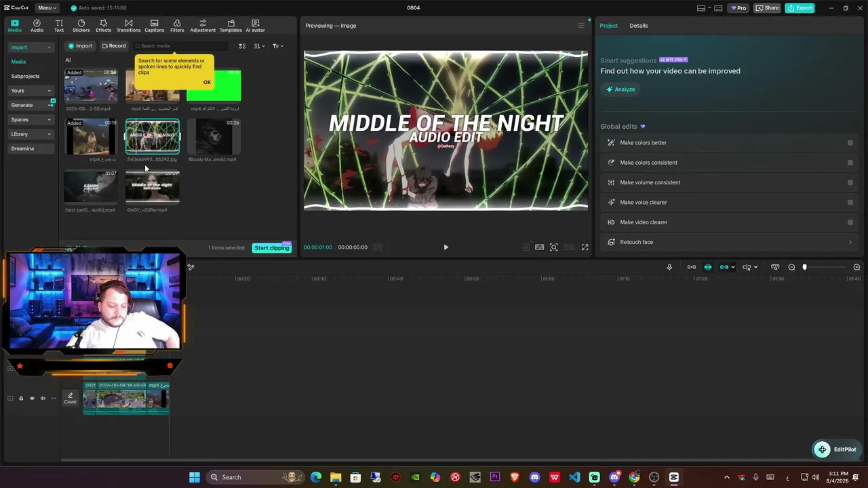Click the Export button

pos(800,8)
